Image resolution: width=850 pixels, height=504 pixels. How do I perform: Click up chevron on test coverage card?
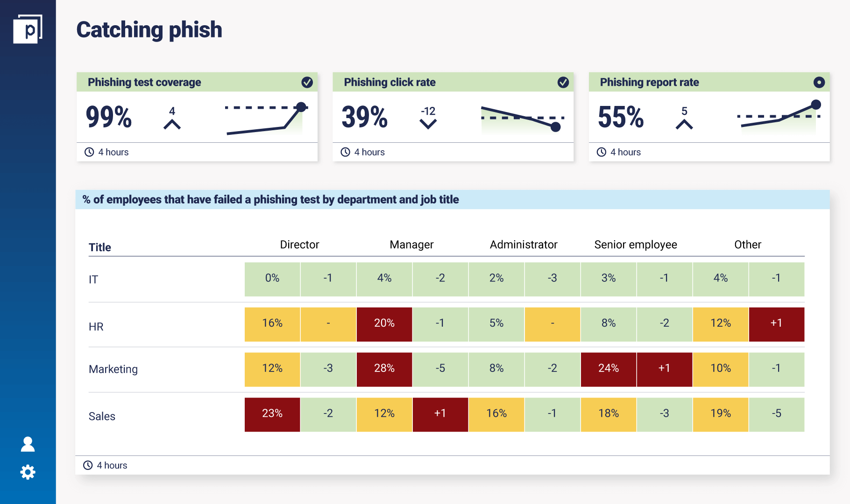[x=172, y=124]
